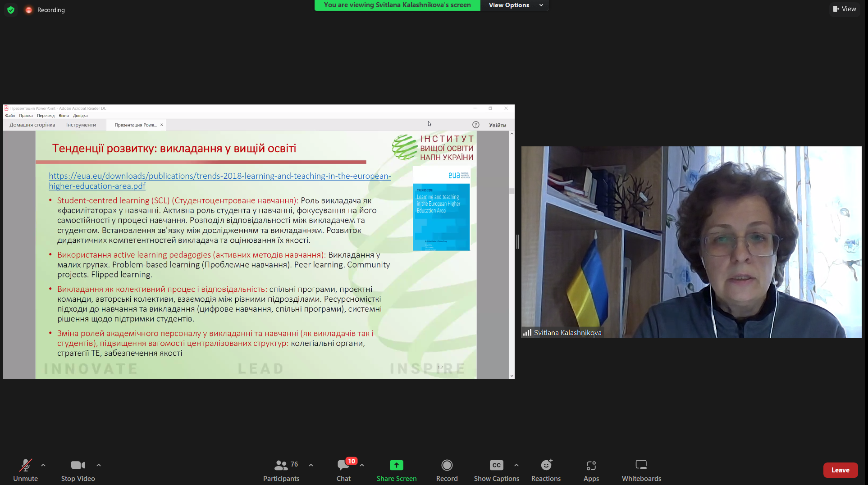This screenshot has width=868, height=485.
Task: Open Zoom Apps
Action: [591, 470]
